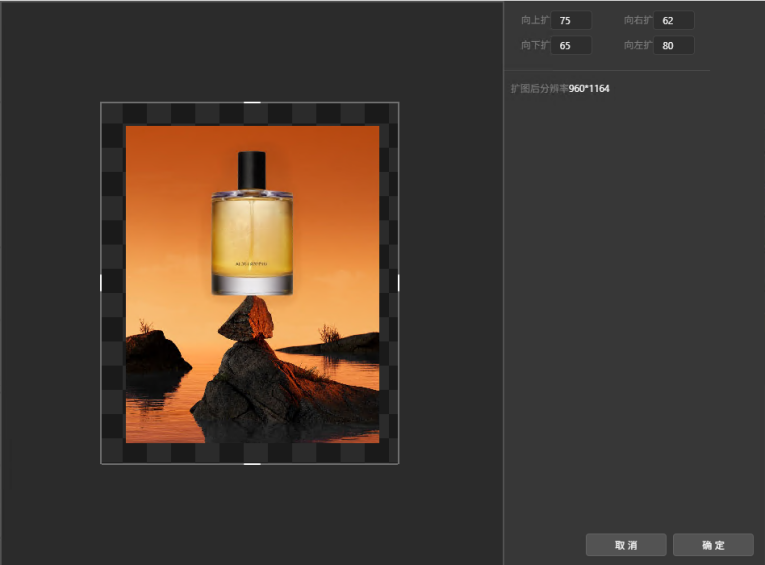Click the 向右扩 input field showing 62
This screenshot has width=765, height=565.
pos(673,20)
